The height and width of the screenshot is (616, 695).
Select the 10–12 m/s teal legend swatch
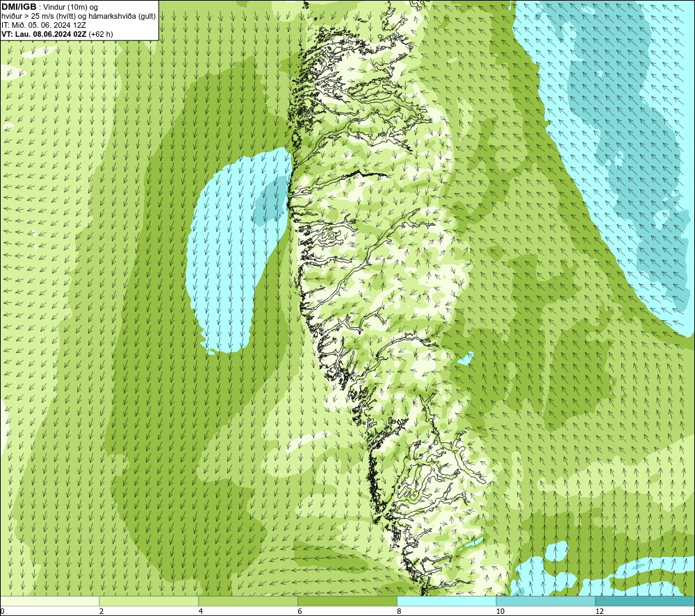[x=546, y=601]
